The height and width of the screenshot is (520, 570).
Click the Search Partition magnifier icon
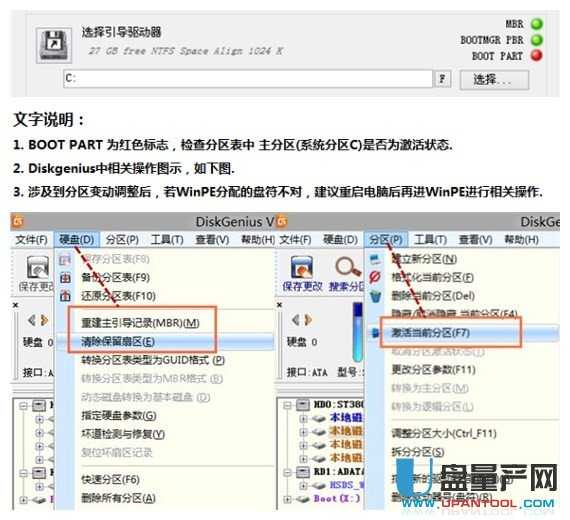[x=347, y=267]
